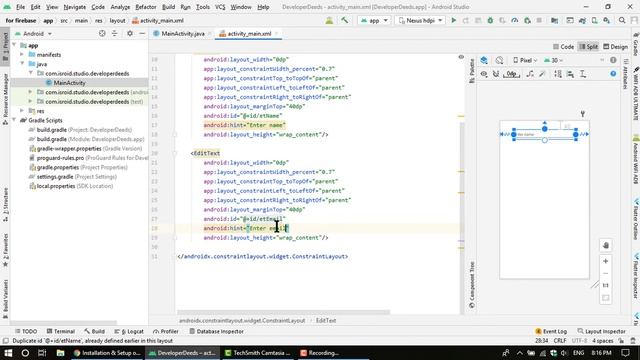Open the Palette side panel
Image resolution: width=640 pixels, height=360 pixels.
click(x=472, y=70)
